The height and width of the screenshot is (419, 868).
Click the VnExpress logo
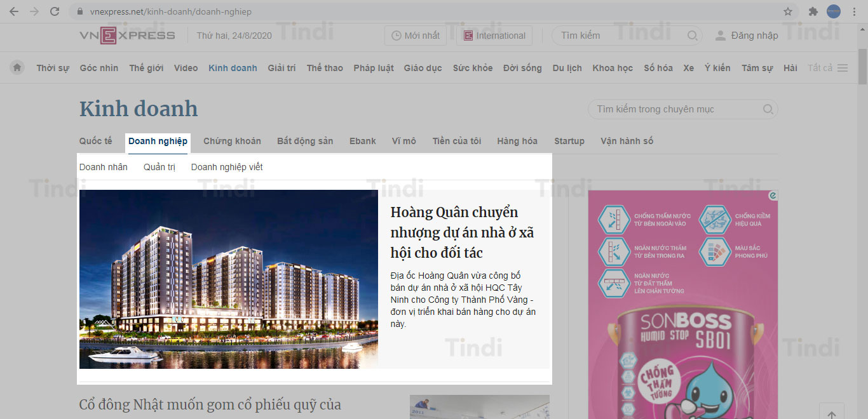(x=127, y=36)
